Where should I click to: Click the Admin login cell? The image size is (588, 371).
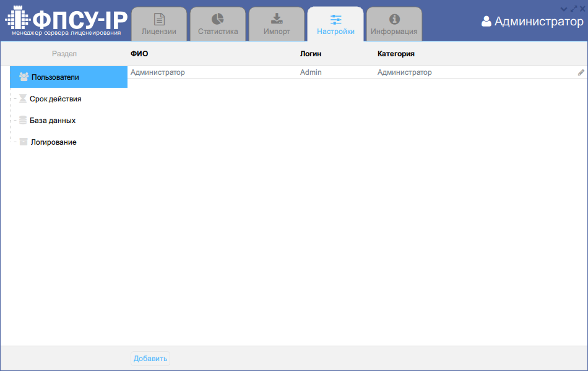[x=311, y=72]
